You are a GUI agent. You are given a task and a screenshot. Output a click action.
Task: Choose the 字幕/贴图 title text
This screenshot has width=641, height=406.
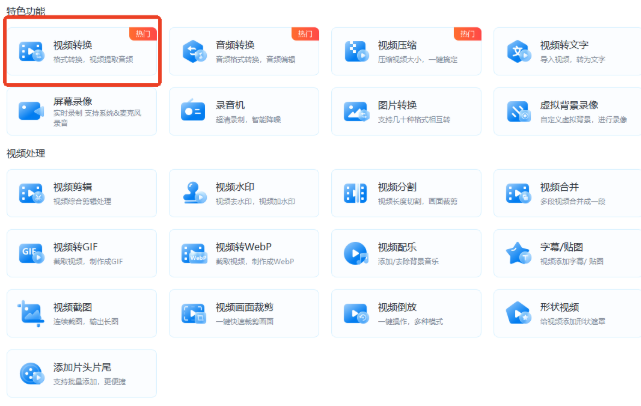562,247
